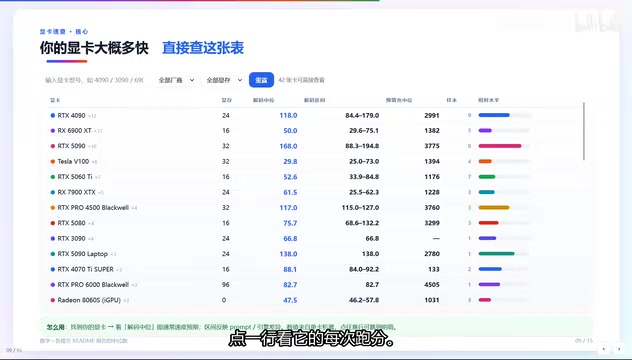This screenshot has height=360, width=632.
Task: Click the 显存 column header
Action: (x=227, y=100)
